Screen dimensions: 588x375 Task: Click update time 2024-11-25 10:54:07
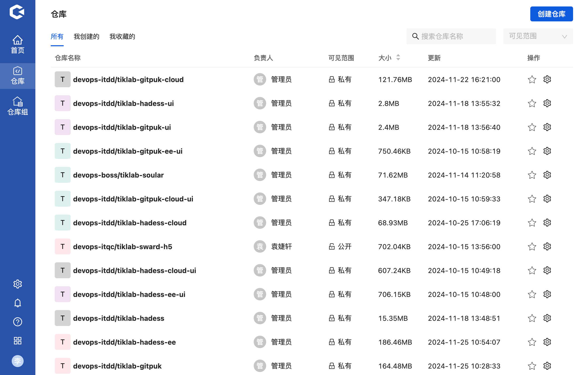464,342
